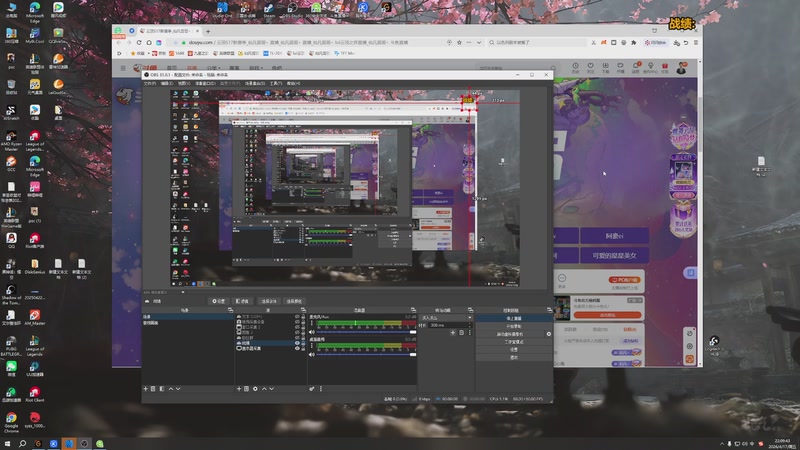
Task: Select second scene in OBS scenes list
Action: coord(188,323)
